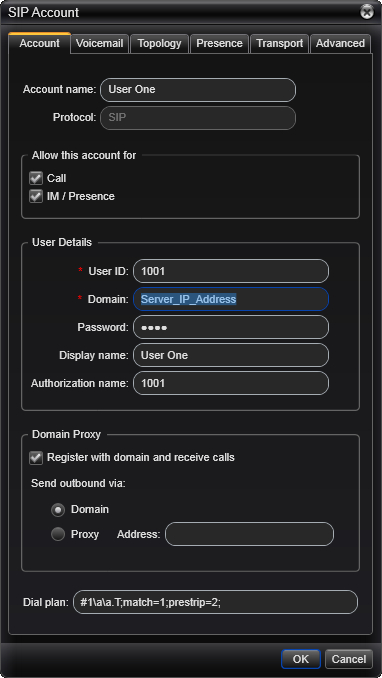Click the disabled Protocol field

198,118
